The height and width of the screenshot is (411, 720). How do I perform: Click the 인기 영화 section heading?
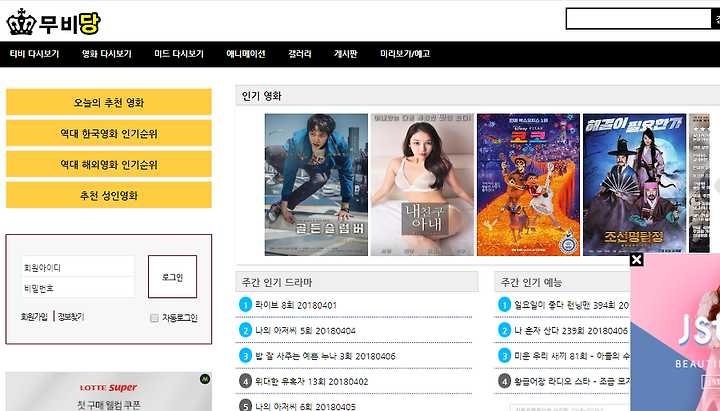pyautogui.click(x=261, y=96)
